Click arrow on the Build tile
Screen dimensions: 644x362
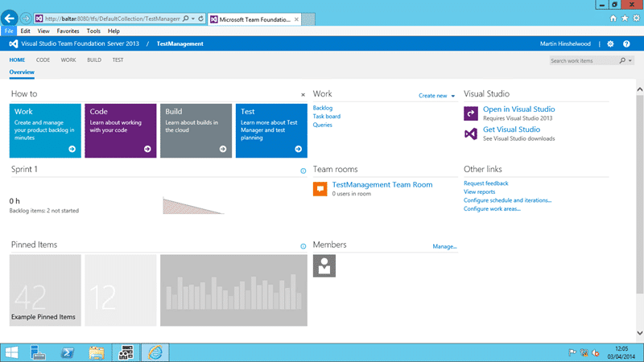click(223, 149)
